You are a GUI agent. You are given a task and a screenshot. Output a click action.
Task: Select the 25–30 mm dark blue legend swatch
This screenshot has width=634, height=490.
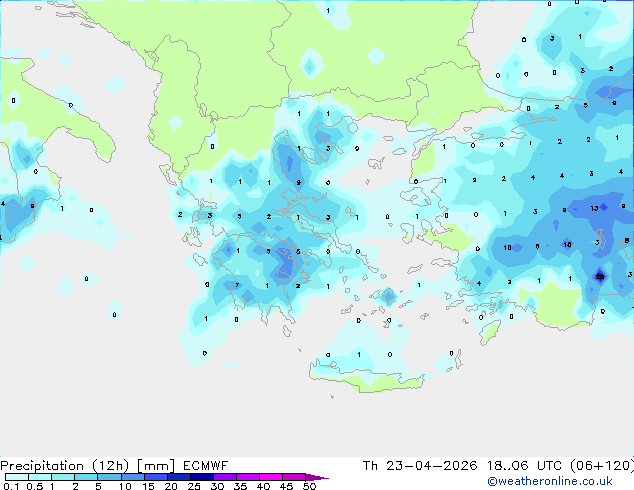pyautogui.click(x=202, y=477)
